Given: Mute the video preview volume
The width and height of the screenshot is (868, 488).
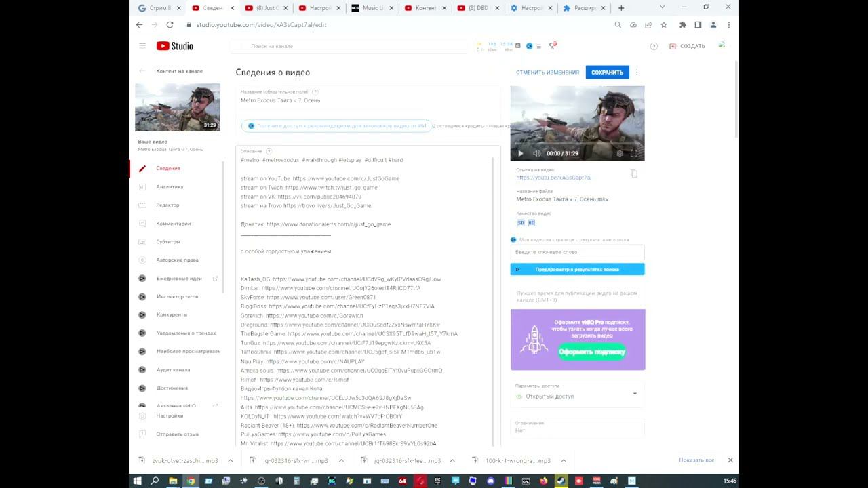Looking at the screenshot, I should pos(537,154).
